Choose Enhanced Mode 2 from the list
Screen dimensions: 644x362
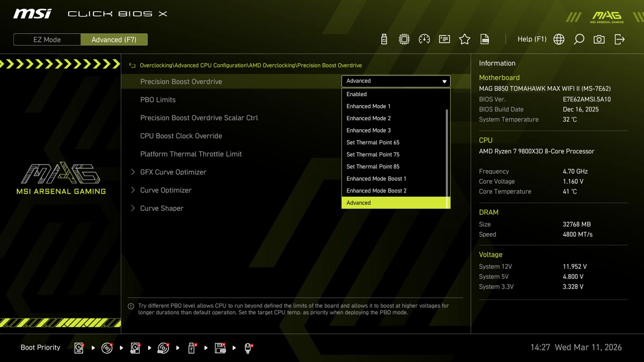click(369, 119)
